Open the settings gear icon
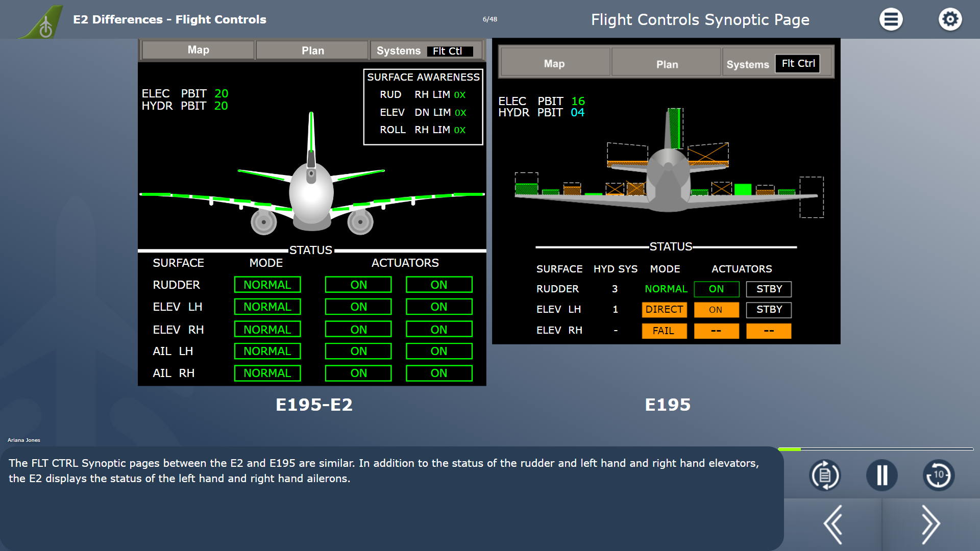980x551 pixels. (950, 19)
